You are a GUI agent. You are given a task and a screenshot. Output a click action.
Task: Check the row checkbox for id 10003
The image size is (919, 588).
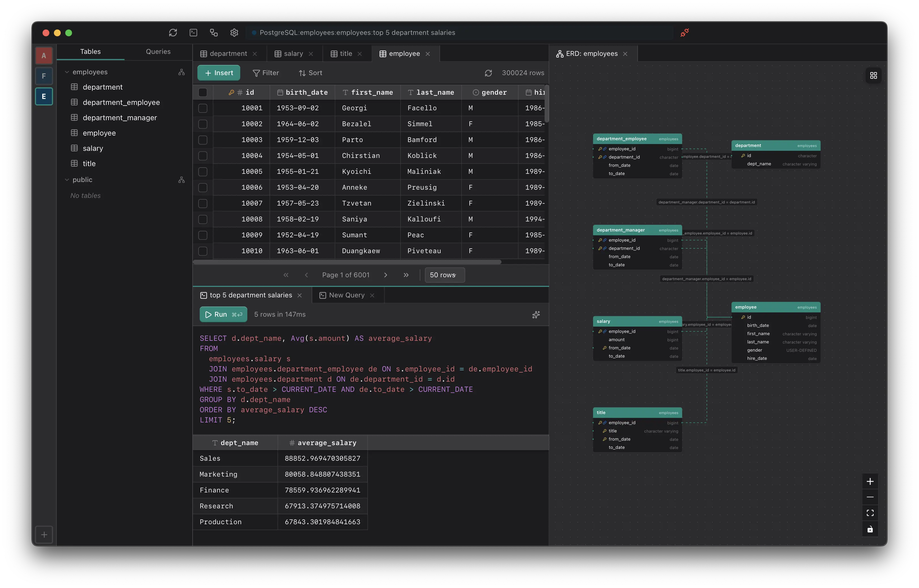[x=203, y=140]
